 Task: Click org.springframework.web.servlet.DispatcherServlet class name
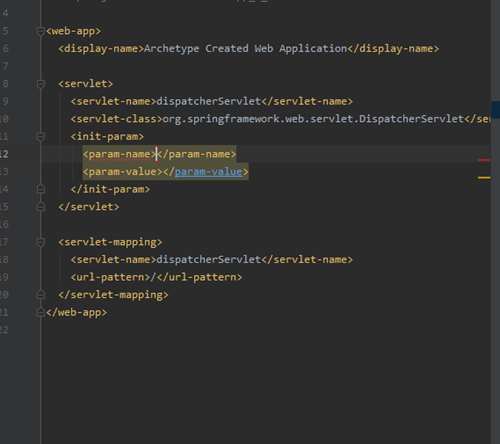pos(313,119)
